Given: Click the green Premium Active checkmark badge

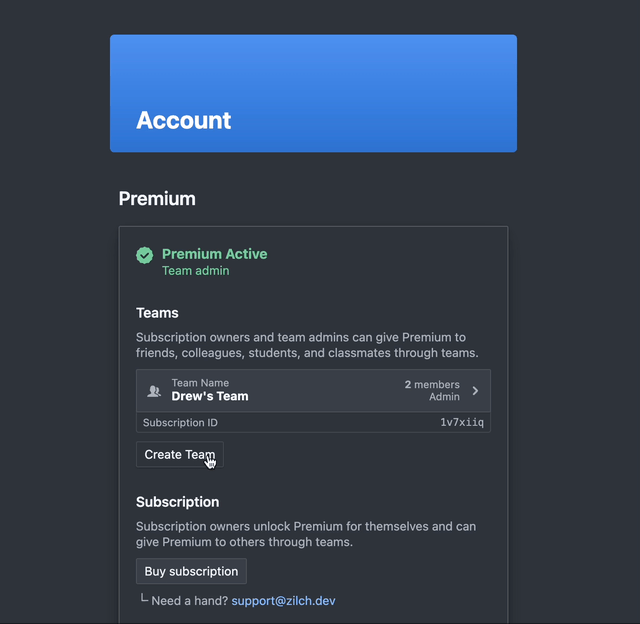Looking at the screenshot, I should (144, 255).
